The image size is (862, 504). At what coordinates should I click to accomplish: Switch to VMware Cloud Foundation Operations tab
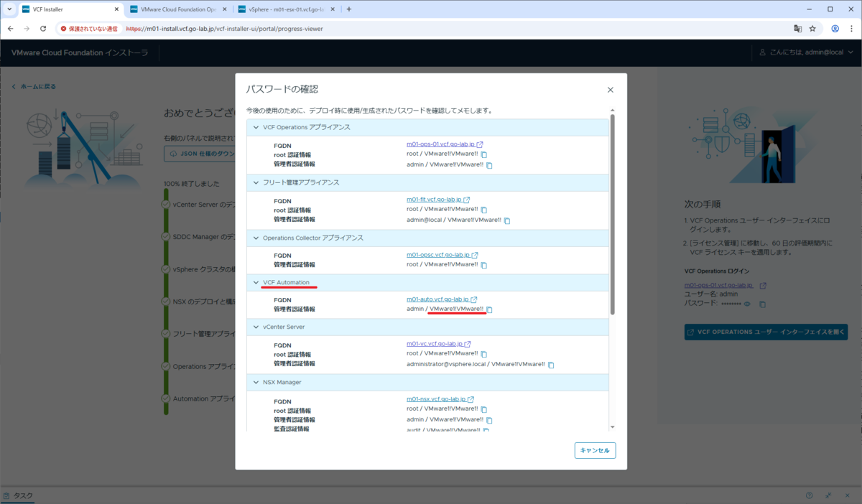[178, 9]
